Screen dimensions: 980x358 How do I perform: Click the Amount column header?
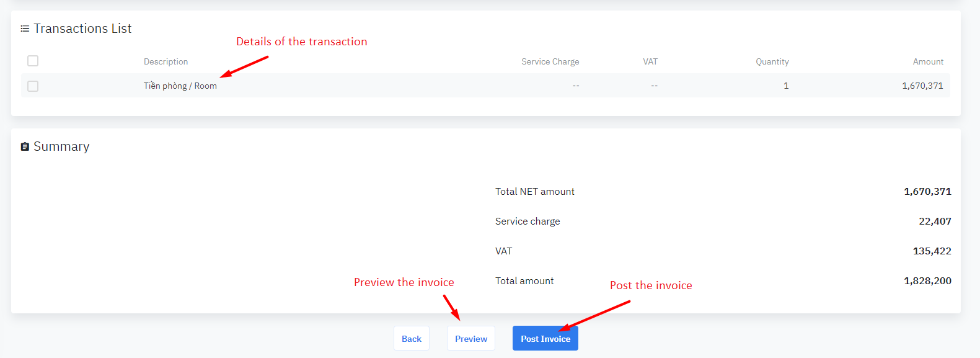click(927, 61)
